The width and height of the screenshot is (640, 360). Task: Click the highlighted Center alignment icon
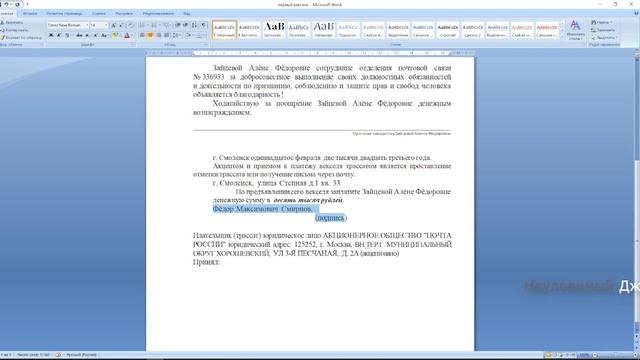click(150, 36)
